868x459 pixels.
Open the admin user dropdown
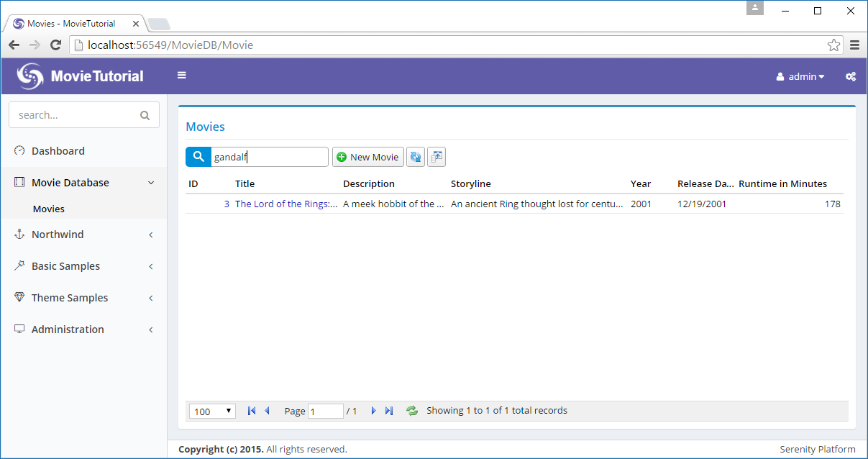(800, 76)
